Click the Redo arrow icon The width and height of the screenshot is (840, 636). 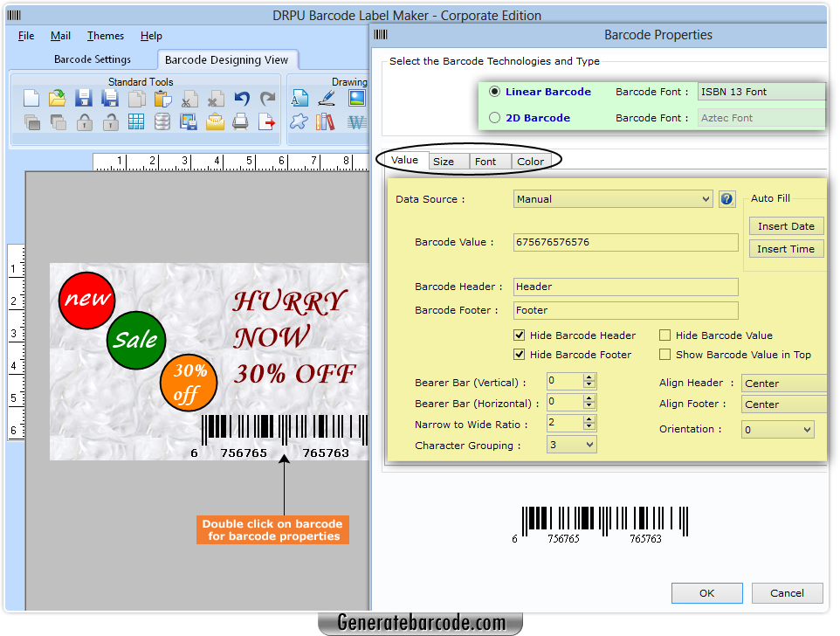(266, 98)
